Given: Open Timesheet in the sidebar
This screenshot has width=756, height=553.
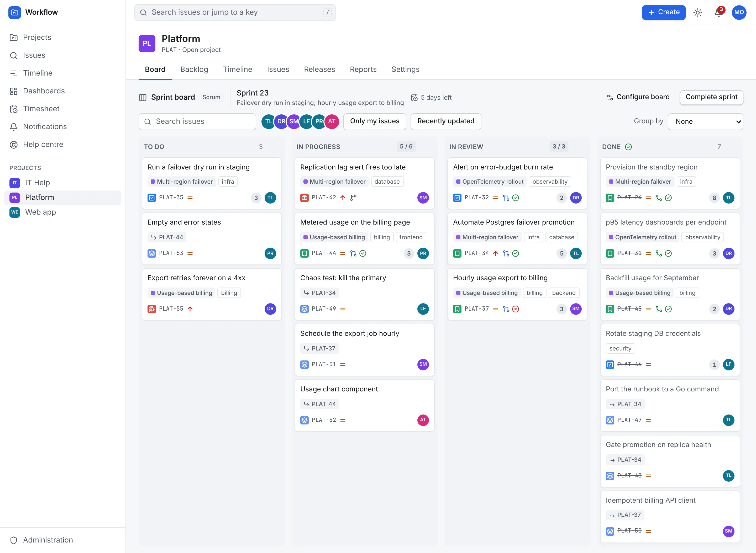Looking at the screenshot, I should [63, 109].
